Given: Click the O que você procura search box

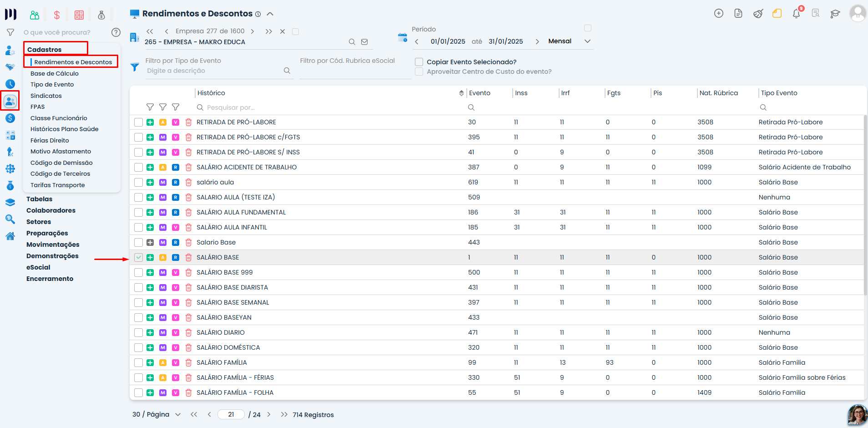Looking at the screenshot, I should (x=65, y=32).
